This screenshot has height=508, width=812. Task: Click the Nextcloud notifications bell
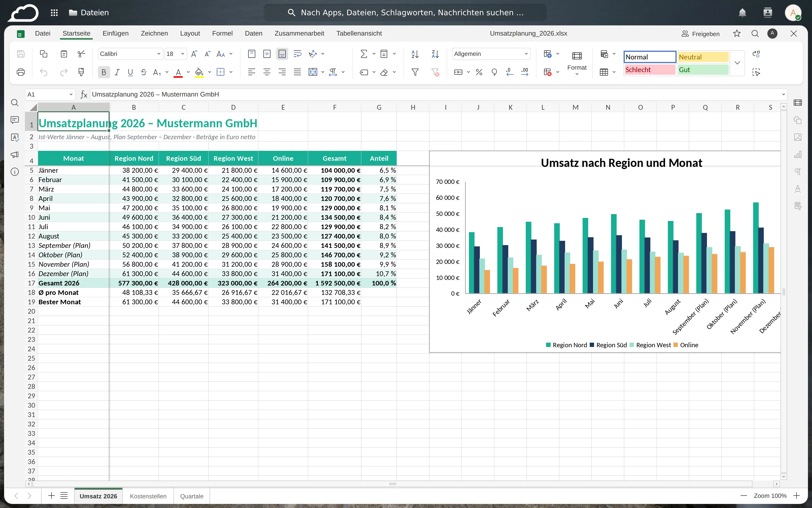(742, 13)
